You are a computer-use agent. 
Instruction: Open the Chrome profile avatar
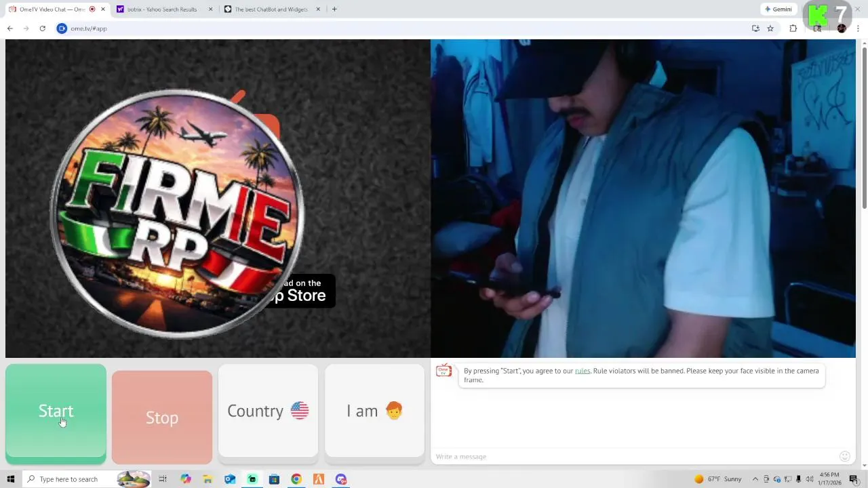tap(842, 28)
